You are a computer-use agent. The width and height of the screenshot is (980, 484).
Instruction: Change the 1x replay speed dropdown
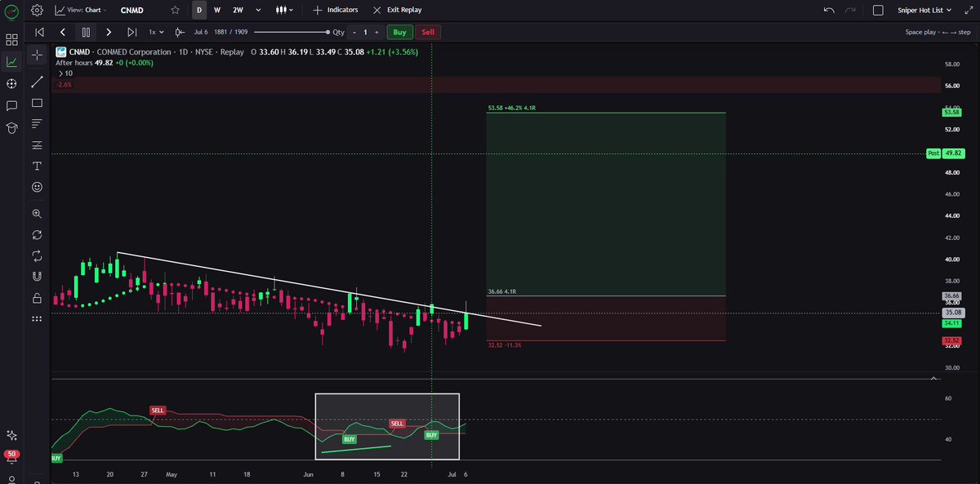coord(155,32)
